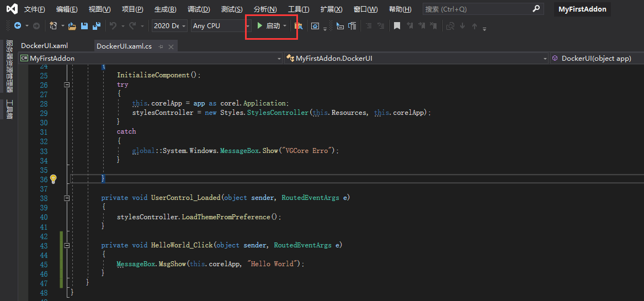Click the Save All icon
This screenshot has height=301, width=644.
point(97,26)
